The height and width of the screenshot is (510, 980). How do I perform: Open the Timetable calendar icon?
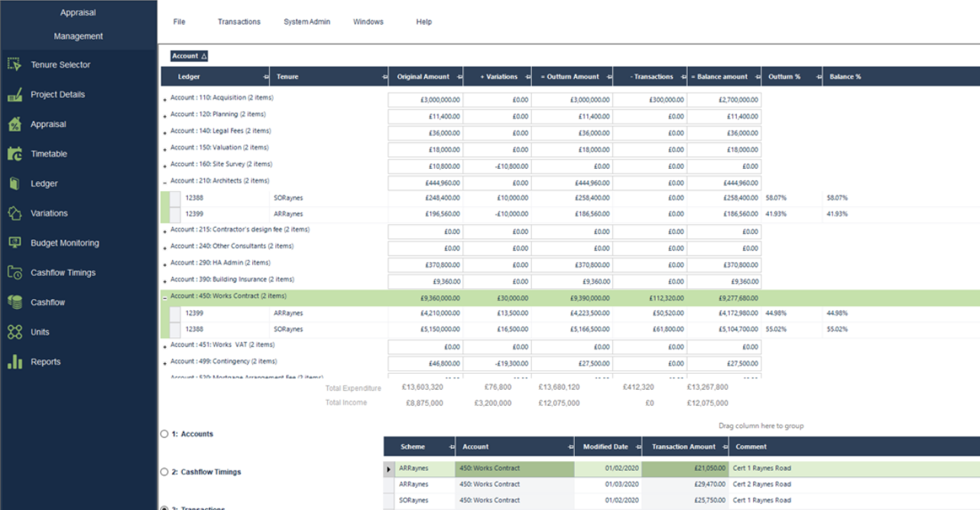(15, 154)
